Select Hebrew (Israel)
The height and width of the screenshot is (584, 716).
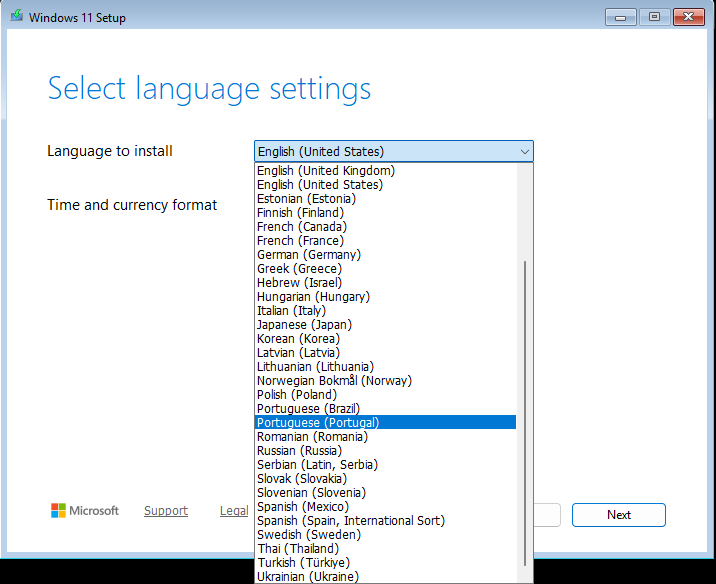pos(385,283)
